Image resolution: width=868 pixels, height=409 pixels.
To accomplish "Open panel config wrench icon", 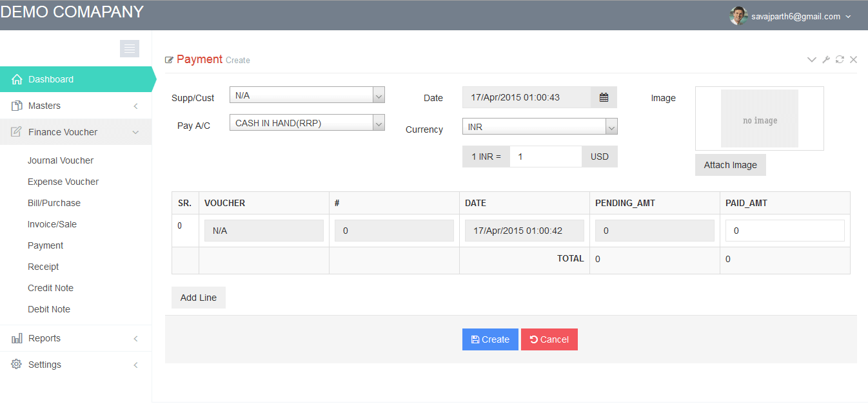I will [826, 60].
